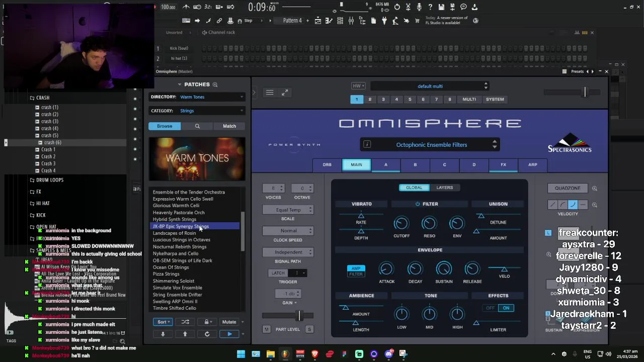Step patches with Octophonic Ensemble Filters arrows
The height and width of the screenshot is (362, 644).
tap(495, 145)
